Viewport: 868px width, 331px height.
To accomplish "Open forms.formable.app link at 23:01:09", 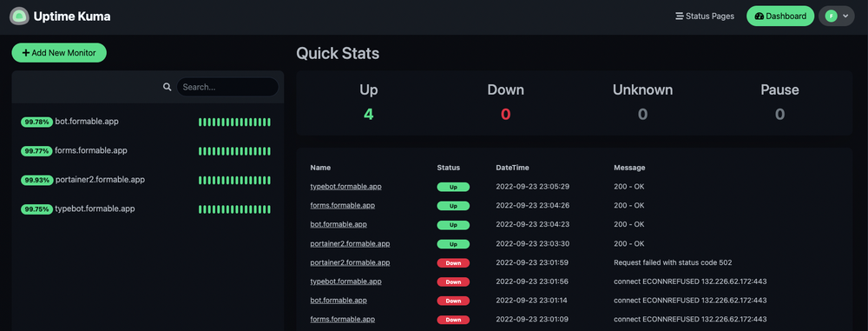I will [x=343, y=320].
